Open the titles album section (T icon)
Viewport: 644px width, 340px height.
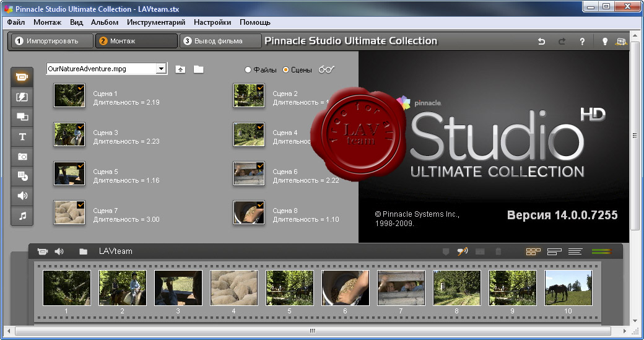(22, 136)
